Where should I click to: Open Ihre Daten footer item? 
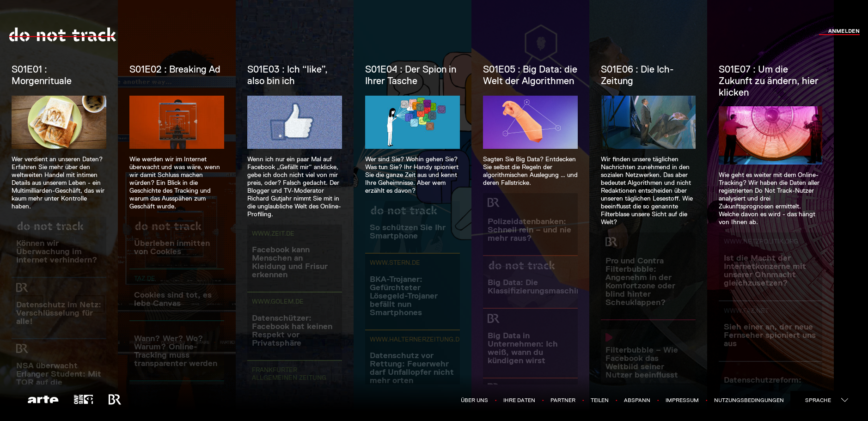(519, 400)
